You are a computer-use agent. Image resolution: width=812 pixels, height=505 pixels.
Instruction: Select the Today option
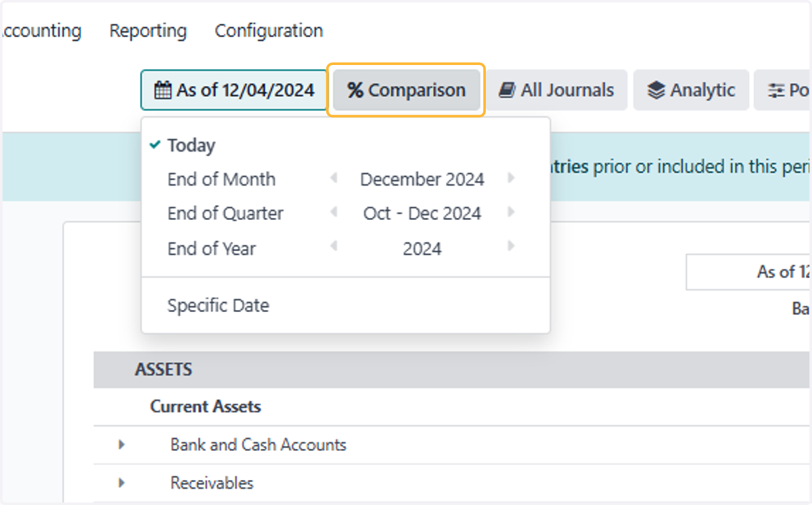[191, 146]
